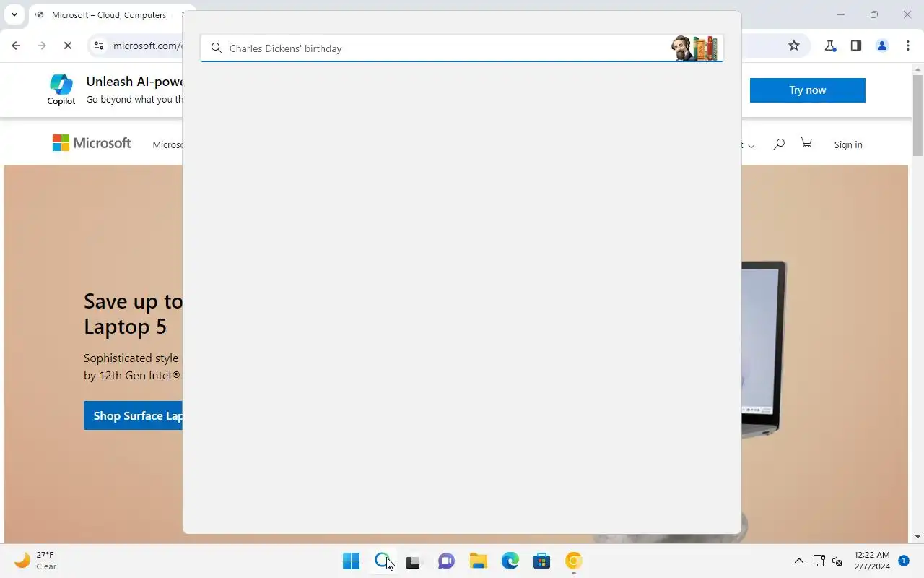Go back in Chrome browser
924x578 pixels.
coord(16,46)
